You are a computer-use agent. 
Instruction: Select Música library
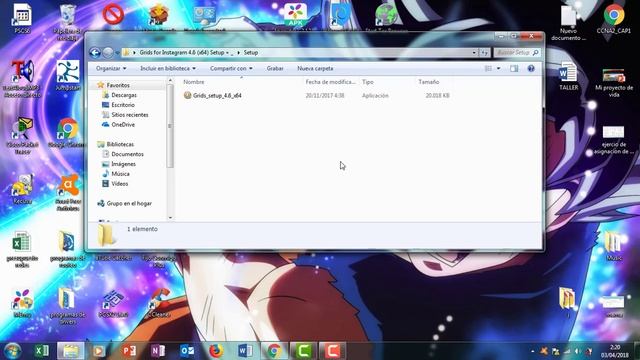[120, 174]
